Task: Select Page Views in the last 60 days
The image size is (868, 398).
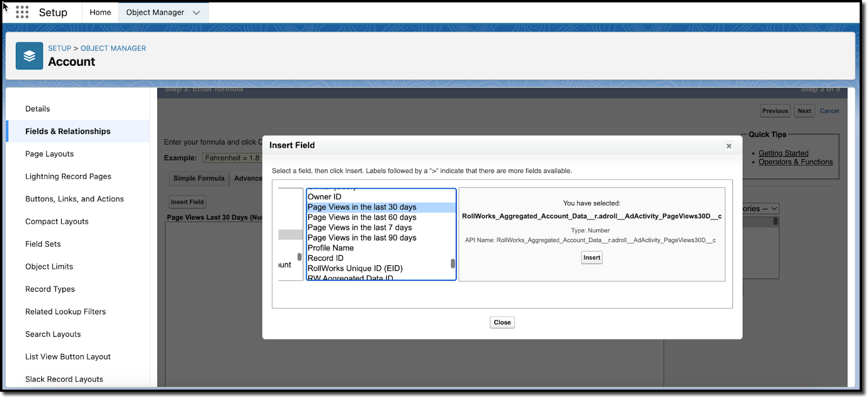Action: click(x=362, y=217)
